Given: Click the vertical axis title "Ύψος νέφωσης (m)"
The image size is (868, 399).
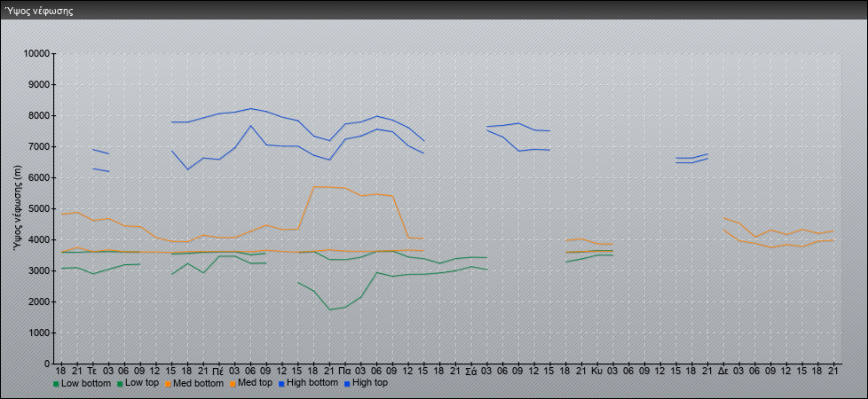Looking at the screenshot, I should (x=18, y=209).
